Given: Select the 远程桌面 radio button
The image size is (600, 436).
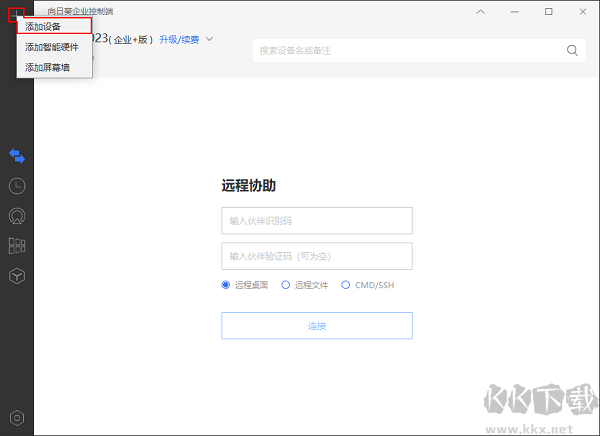Looking at the screenshot, I should [225, 285].
